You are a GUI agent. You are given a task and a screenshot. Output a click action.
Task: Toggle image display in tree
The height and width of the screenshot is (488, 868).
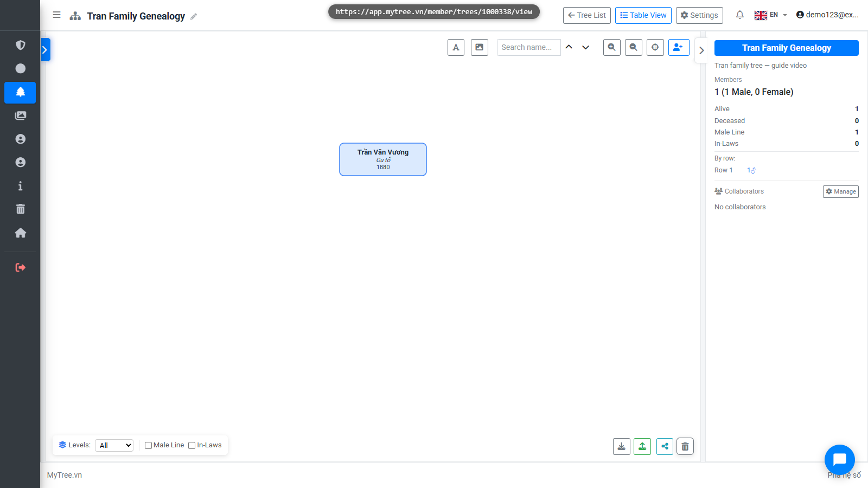[x=480, y=47]
